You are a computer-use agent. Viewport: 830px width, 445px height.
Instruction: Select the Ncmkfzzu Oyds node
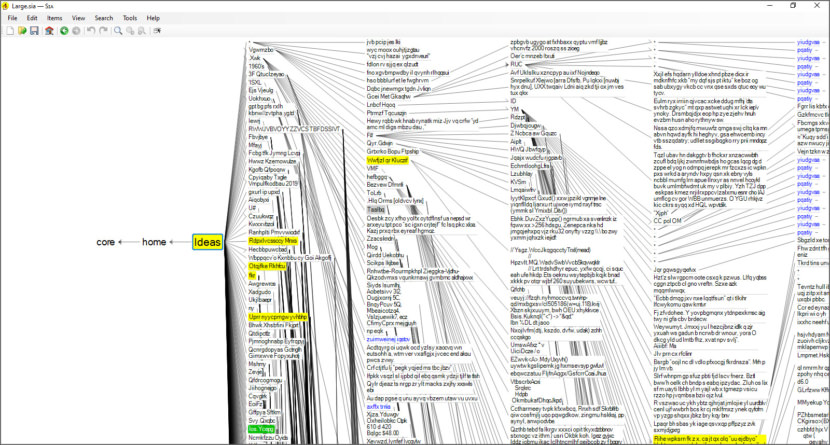point(268,438)
